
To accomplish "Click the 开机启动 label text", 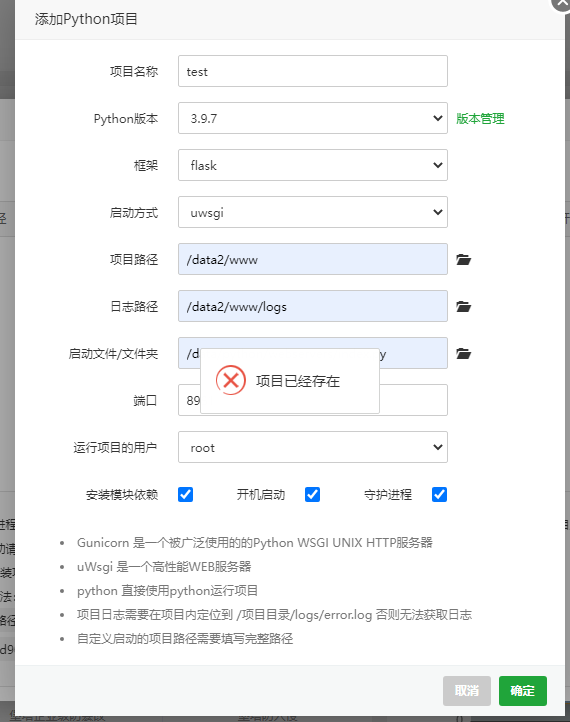I will coord(261,495).
